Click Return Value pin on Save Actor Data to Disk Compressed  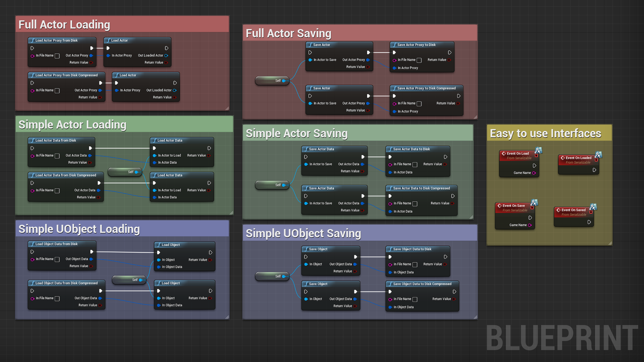pos(452,203)
